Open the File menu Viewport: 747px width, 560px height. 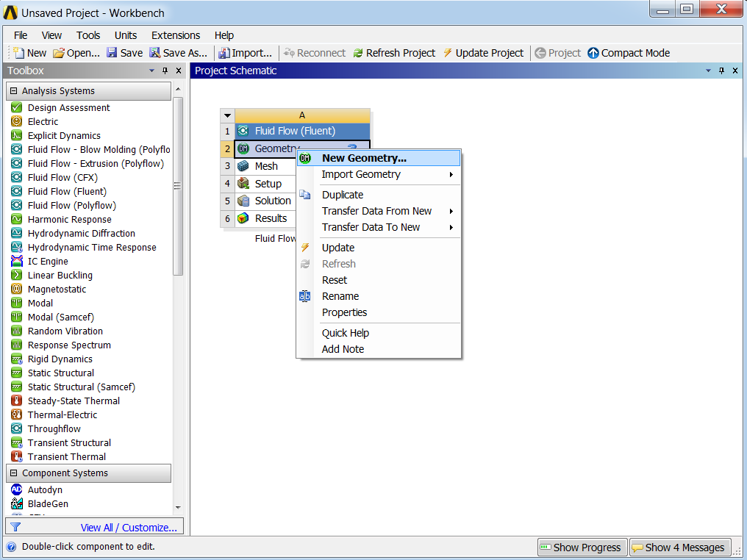(x=21, y=35)
